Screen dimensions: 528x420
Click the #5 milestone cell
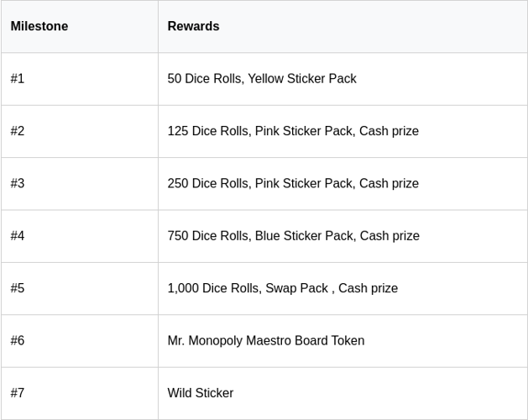coord(18,288)
